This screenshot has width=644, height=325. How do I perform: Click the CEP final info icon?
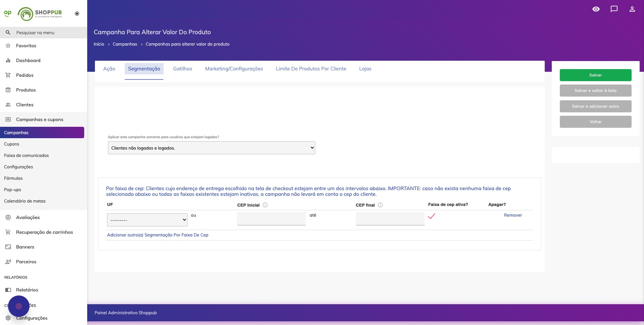coord(380,205)
